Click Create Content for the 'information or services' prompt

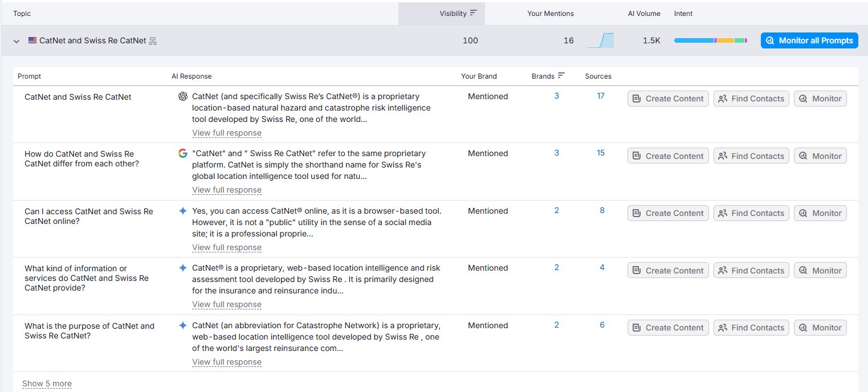pyautogui.click(x=668, y=271)
